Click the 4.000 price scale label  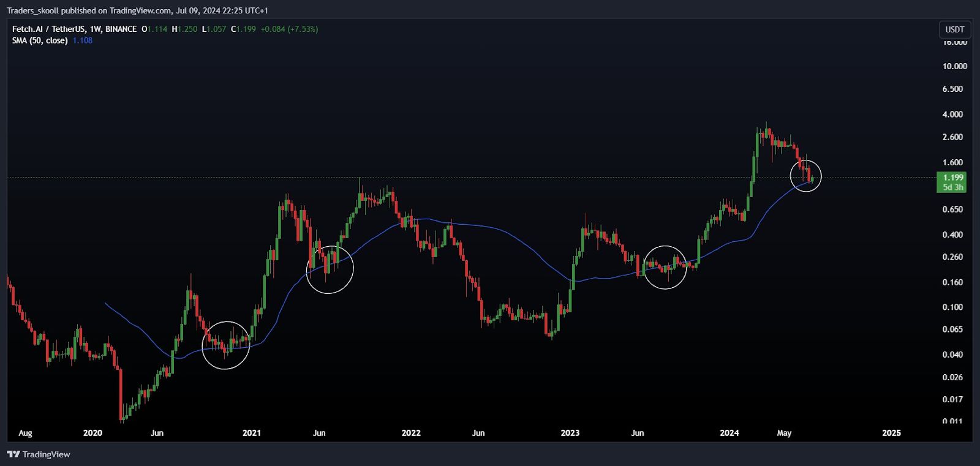[x=952, y=115]
